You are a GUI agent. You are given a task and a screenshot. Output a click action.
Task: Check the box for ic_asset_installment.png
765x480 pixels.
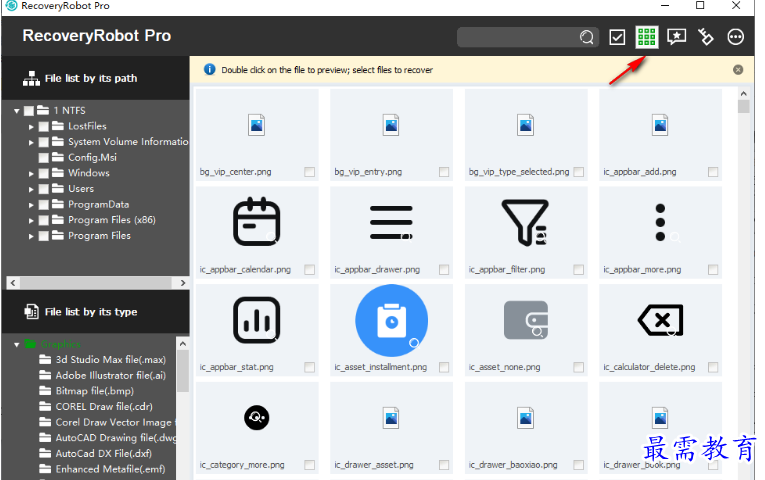coord(444,367)
